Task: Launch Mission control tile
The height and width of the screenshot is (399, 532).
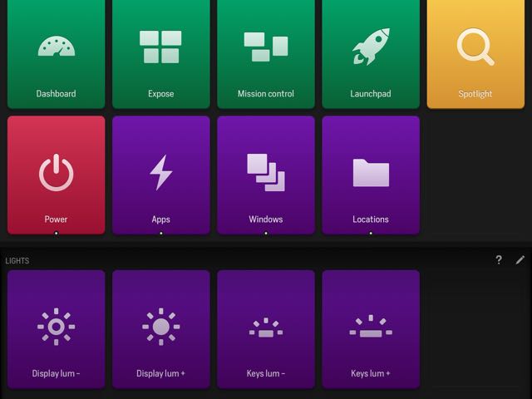Action: click(266, 54)
